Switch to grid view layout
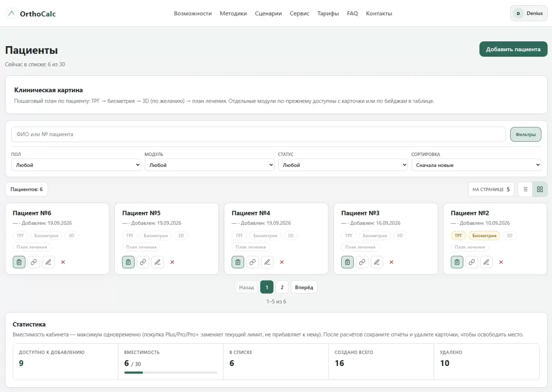 (x=540, y=189)
